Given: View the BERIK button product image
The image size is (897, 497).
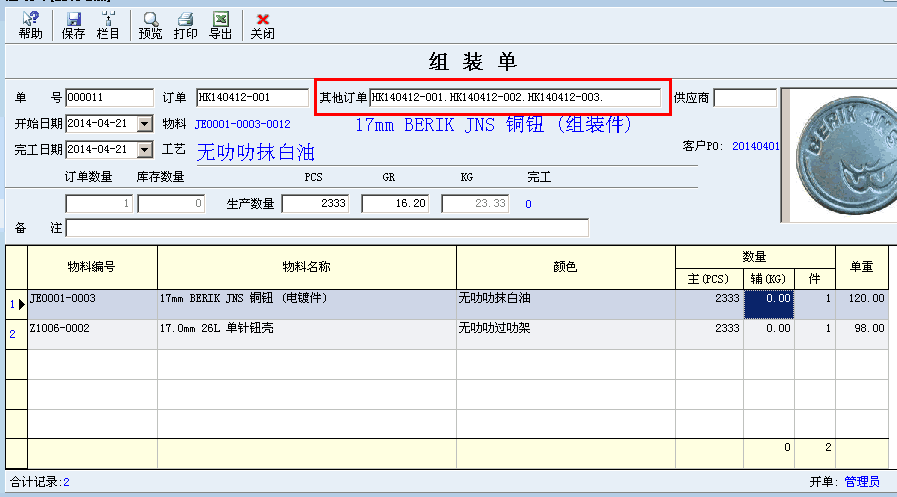Looking at the screenshot, I should click(842, 155).
